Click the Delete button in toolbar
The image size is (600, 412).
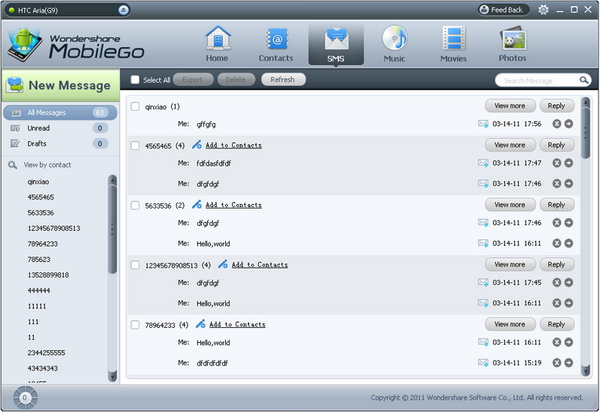pos(236,80)
